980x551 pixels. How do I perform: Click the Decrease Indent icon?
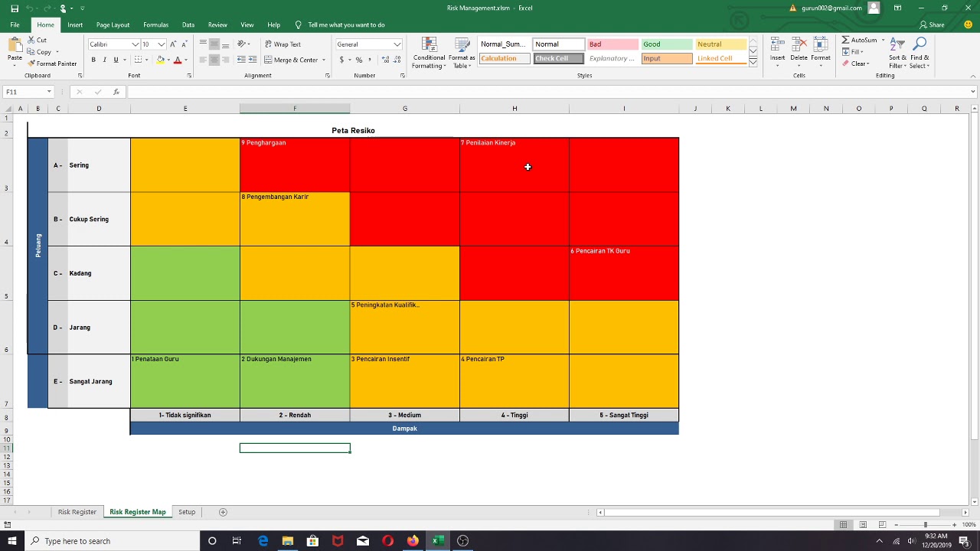[241, 60]
